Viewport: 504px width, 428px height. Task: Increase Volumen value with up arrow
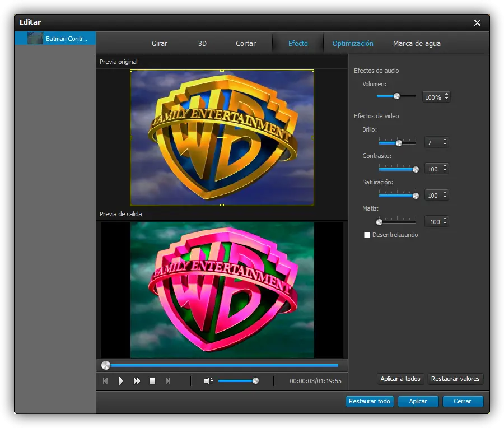(x=446, y=95)
